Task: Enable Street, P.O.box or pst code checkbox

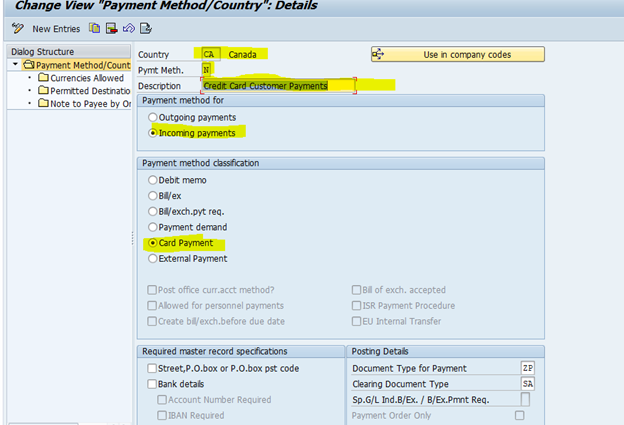Action: tap(151, 369)
